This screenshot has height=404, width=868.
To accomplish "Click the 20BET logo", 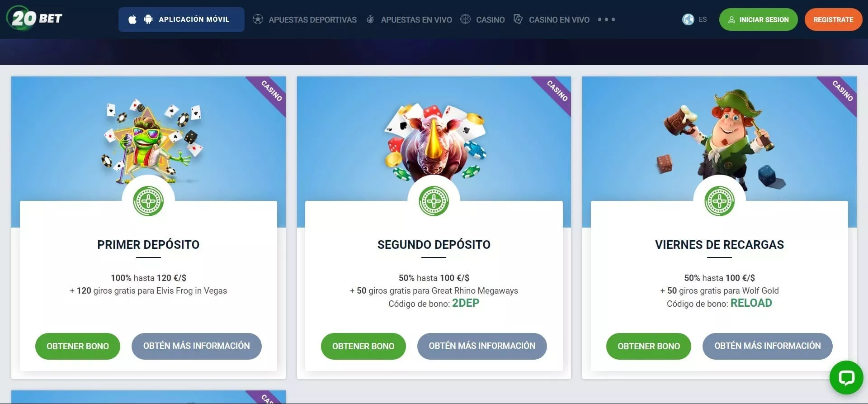I will pyautogui.click(x=35, y=18).
